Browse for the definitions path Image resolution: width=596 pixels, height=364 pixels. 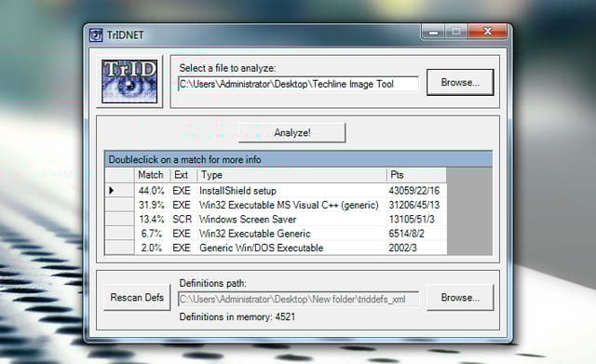[x=460, y=298]
